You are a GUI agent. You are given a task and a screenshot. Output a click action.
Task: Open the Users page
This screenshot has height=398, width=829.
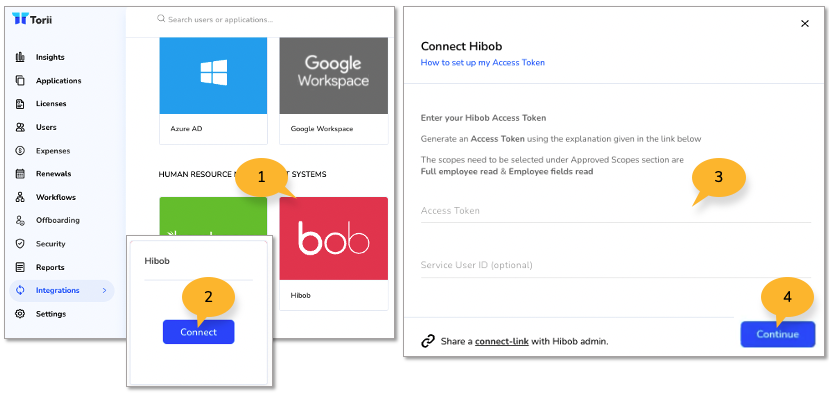click(x=46, y=127)
